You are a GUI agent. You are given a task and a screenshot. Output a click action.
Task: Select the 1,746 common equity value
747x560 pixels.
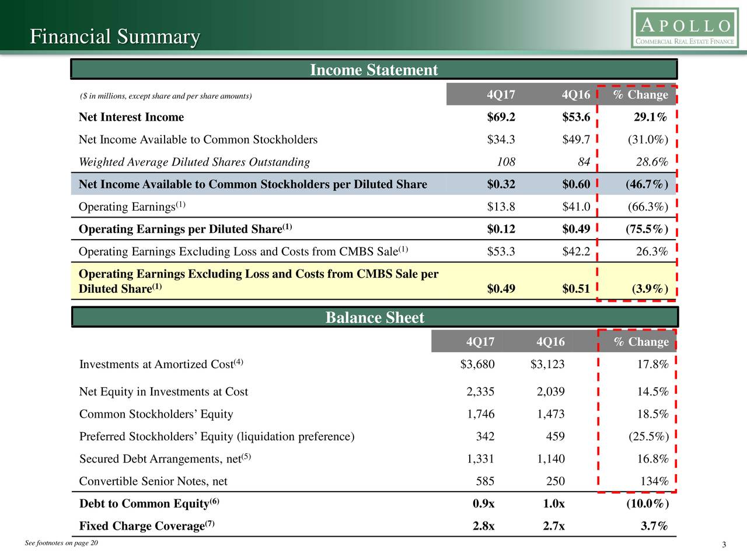pyautogui.click(x=480, y=414)
